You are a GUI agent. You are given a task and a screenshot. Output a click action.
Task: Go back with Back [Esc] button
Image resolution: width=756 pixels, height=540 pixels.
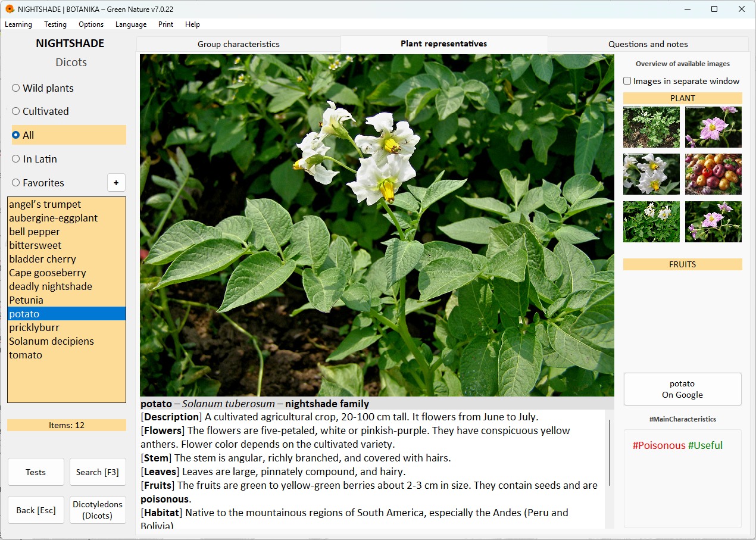[36, 510]
